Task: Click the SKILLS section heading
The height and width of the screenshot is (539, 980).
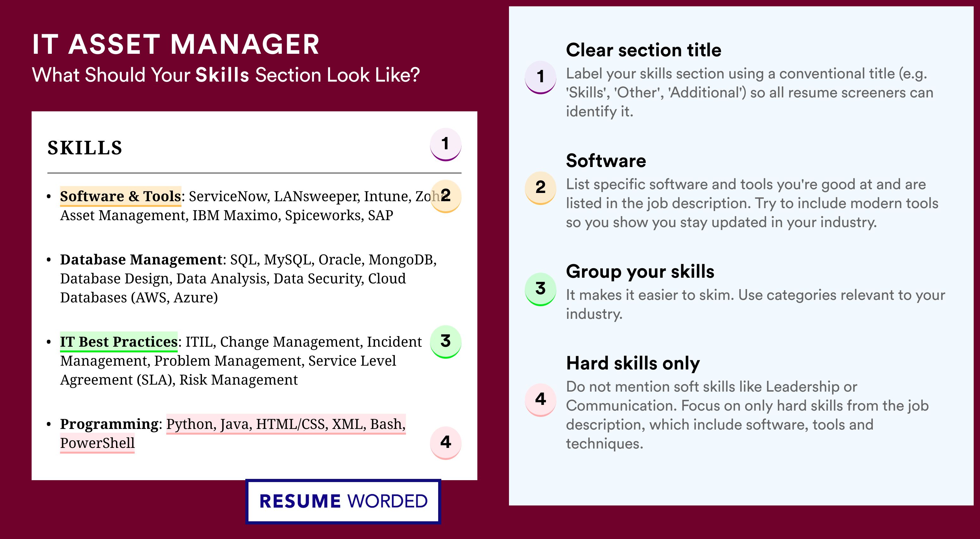Action: click(x=85, y=148)
